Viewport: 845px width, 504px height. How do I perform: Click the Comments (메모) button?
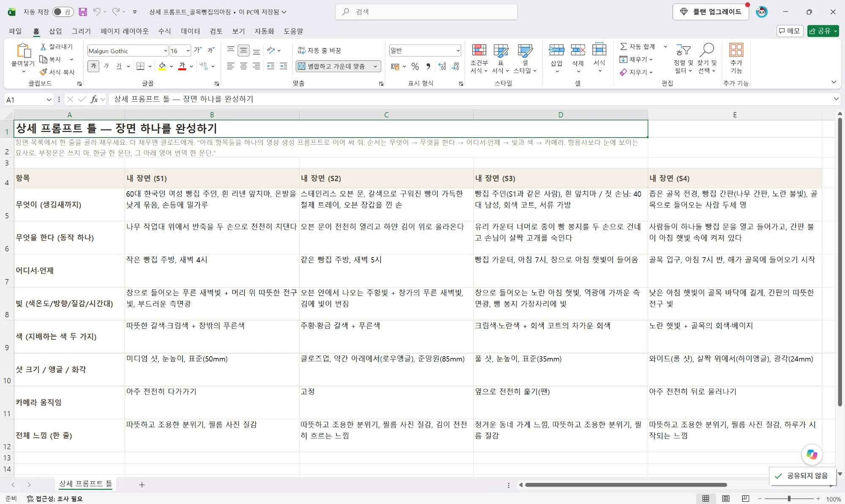pos(790,31)
